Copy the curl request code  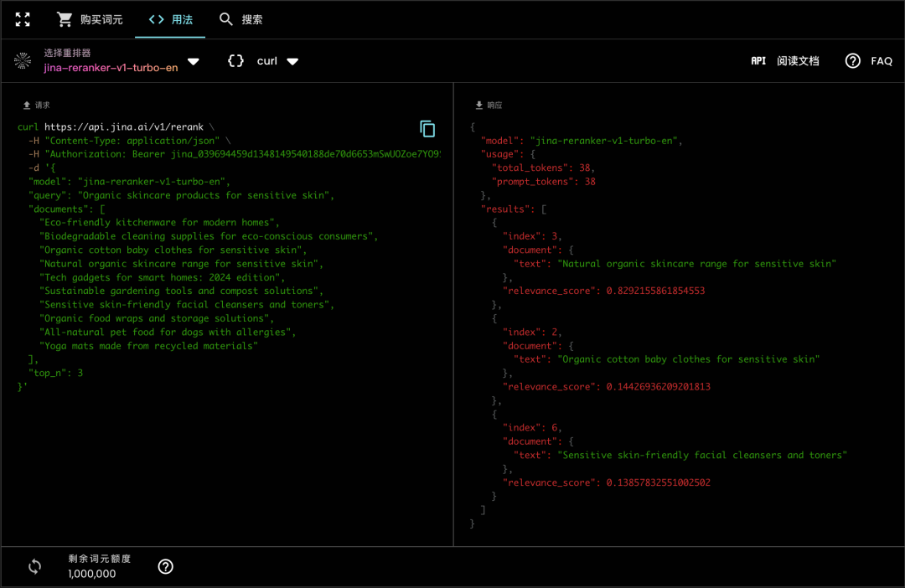(x=427, y=129)
